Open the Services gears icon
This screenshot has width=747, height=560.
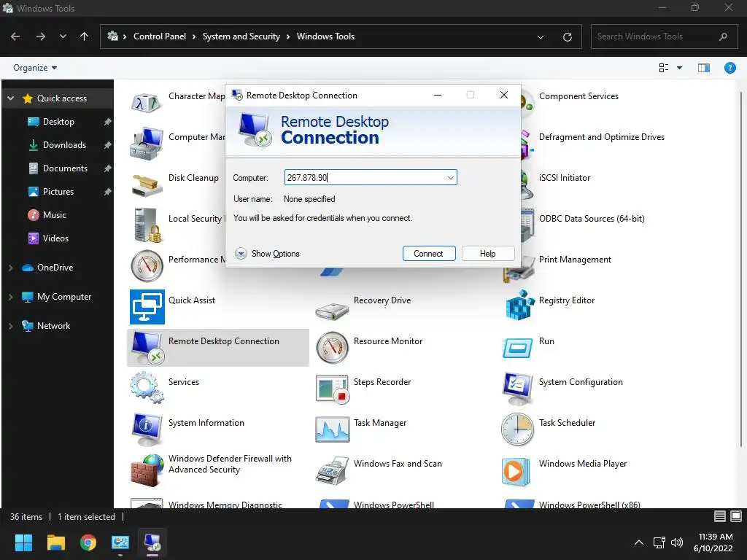147,388
